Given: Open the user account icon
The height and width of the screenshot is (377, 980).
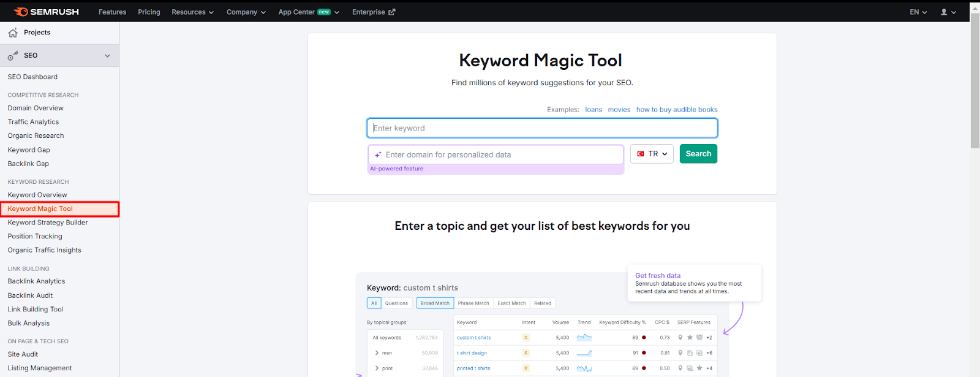Looking at the screenshot, I should pyautogui.click(x=944, y=12).
